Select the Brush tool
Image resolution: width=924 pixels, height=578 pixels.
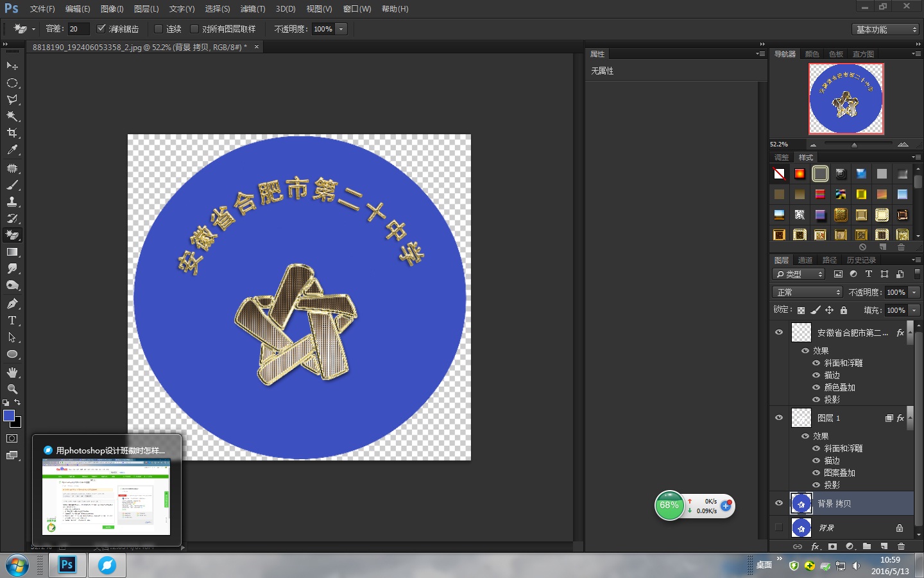pos(12,185)
